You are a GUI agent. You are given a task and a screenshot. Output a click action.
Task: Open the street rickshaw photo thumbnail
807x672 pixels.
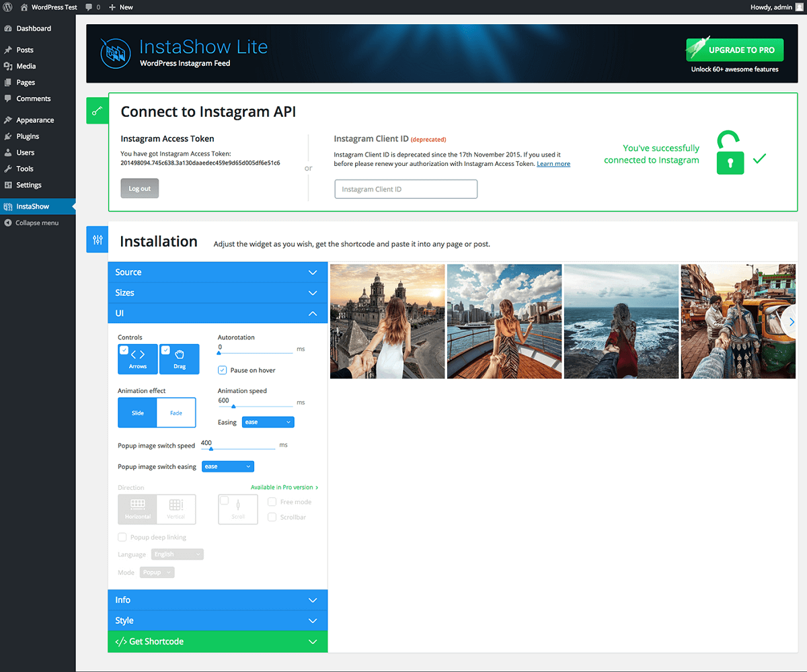[x=738, y=321]
